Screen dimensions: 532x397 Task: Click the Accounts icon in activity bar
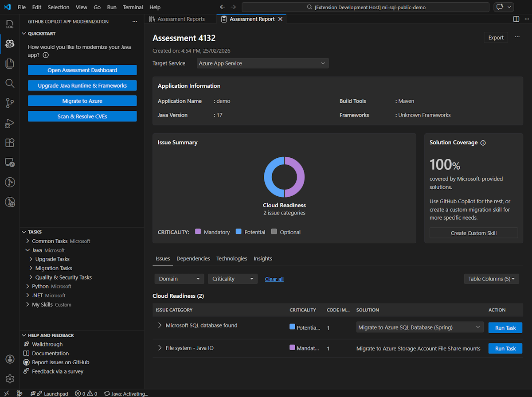[x=10, y=359]
